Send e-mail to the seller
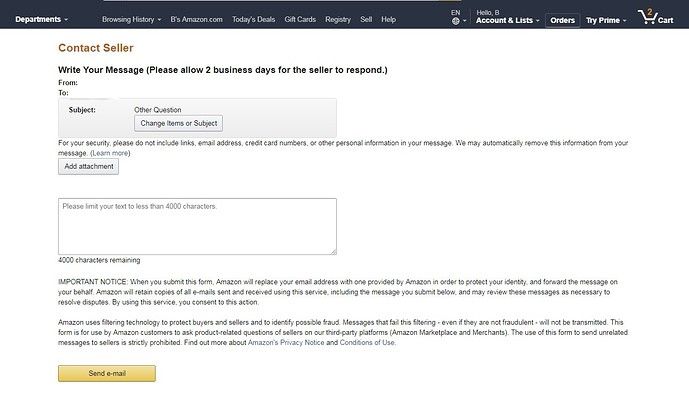Viewport: 689px width, 395px height. click(107, 373)
